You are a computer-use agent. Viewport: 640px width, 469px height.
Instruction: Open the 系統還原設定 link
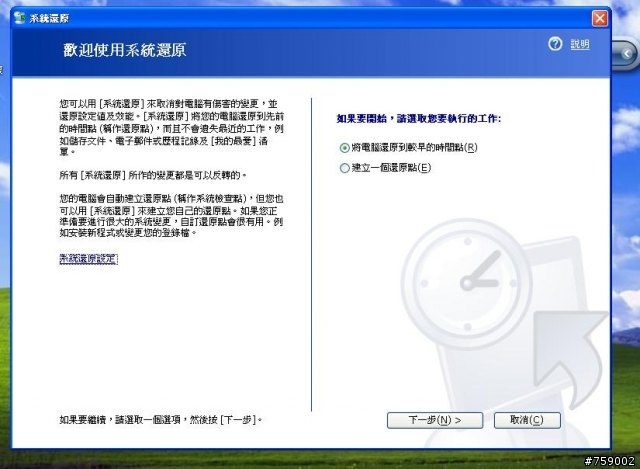point(89,259)
